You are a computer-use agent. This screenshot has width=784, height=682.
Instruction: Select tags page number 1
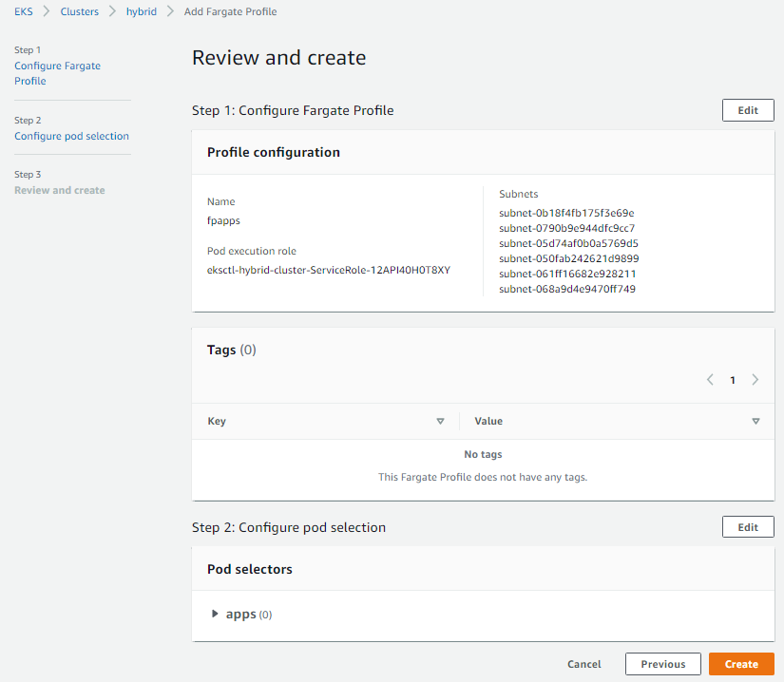(x=733, y=380)
